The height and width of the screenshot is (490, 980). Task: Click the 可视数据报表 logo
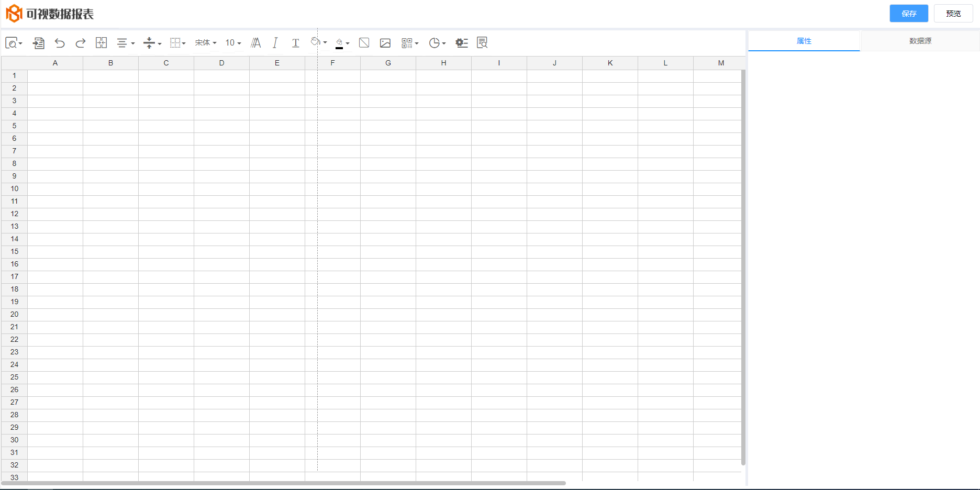tap(50, 14)
